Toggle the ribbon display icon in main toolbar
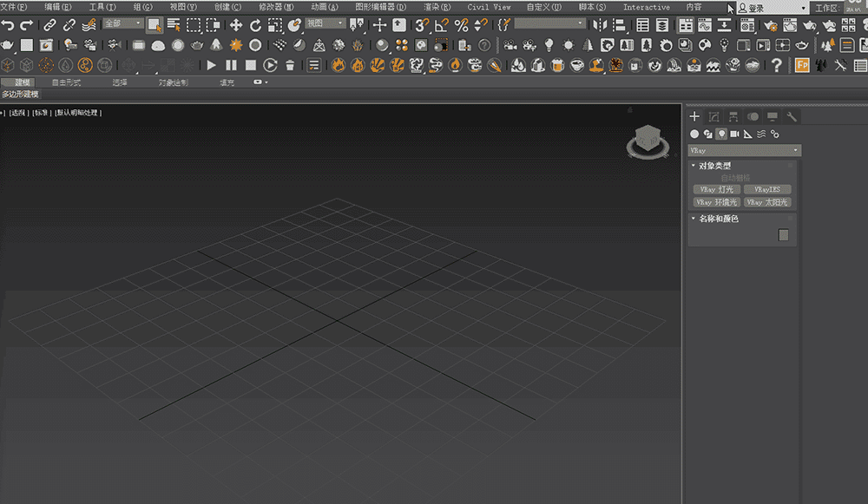The image size is (868, 504). [x=686, y=25]
